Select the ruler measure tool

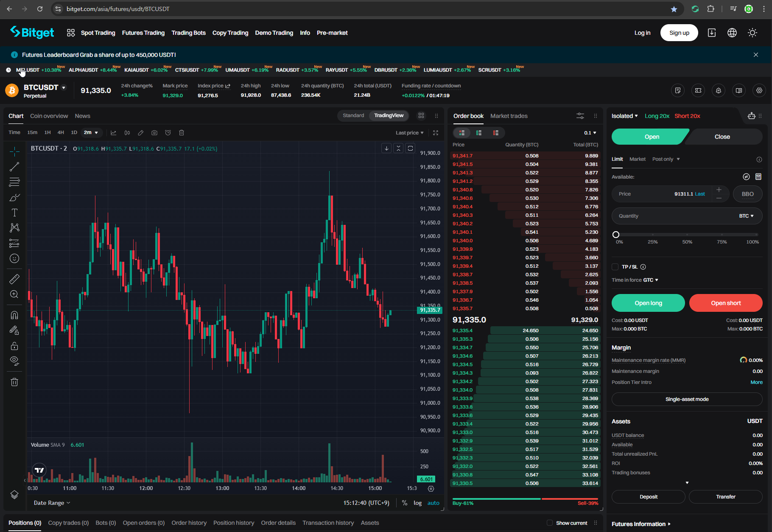pyautogui.click(x=14, y=279)
